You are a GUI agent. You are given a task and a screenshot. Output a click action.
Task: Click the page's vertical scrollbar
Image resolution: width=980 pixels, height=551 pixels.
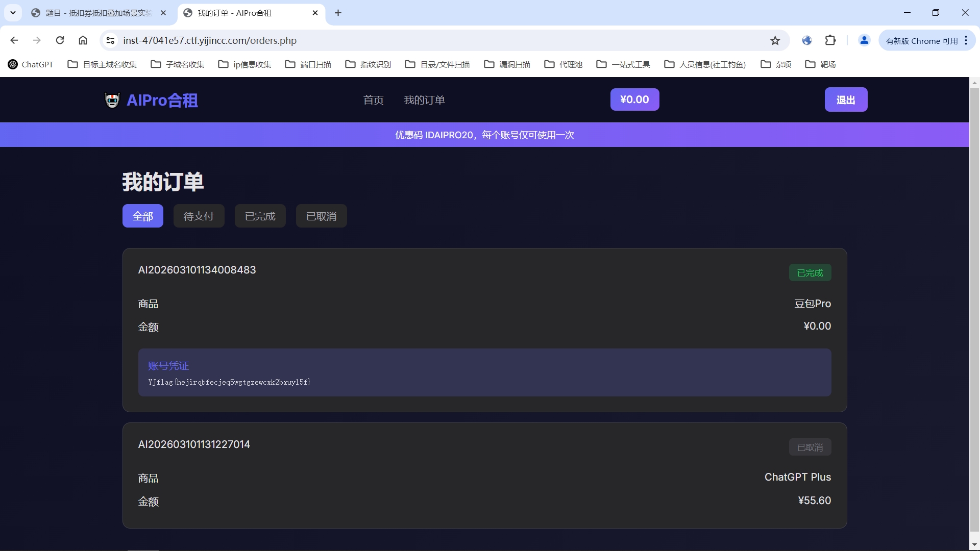coord(974,306)
